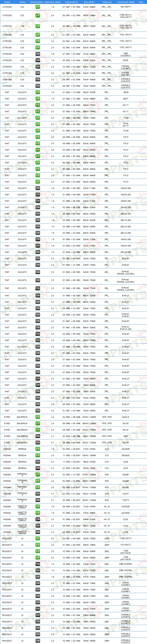Click the engine code 'SR20DE'

(126, 455)
